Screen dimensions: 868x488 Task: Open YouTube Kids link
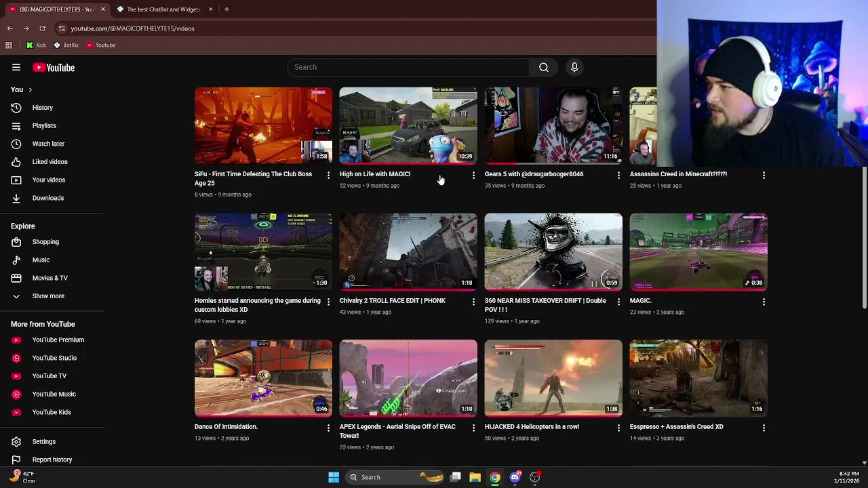point(52,412)
